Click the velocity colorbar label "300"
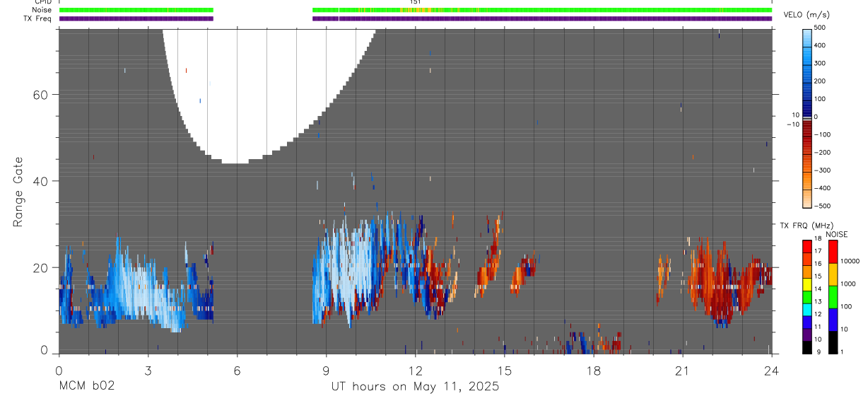Screen dimensions: 868x401 point(821,63)
